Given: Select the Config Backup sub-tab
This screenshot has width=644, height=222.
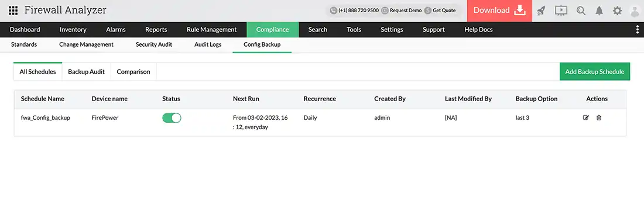Looking at the screenshot, I should point(262,44).
